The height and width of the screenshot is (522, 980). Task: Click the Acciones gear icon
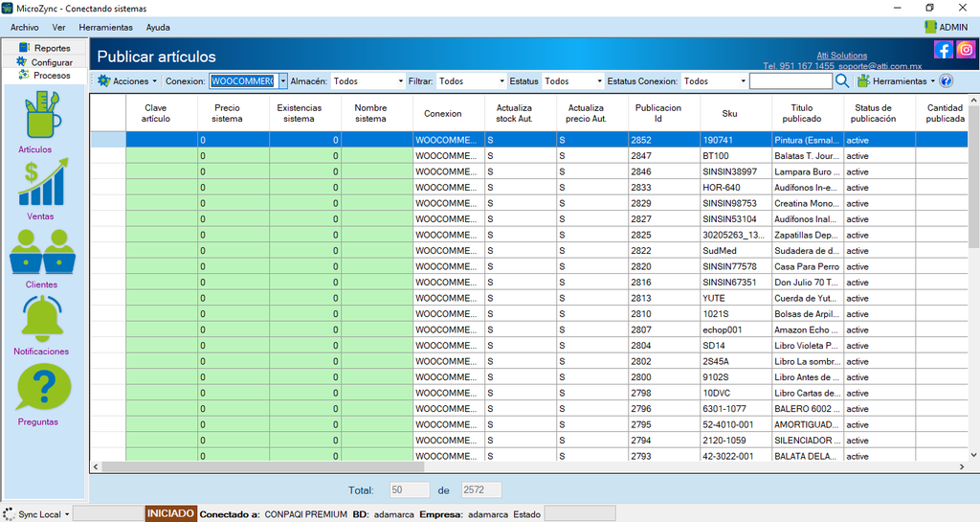pyautogui.click(x=103, y=80)
